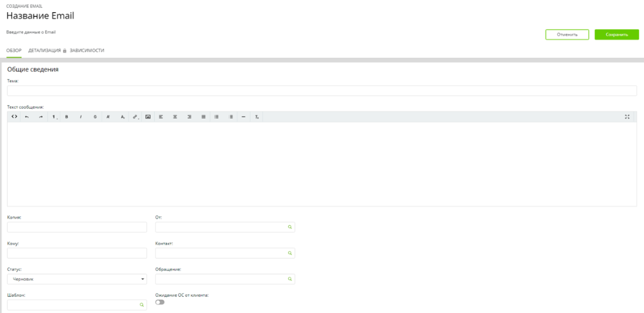Apply strikethrough formatting

tap(95, 117)
